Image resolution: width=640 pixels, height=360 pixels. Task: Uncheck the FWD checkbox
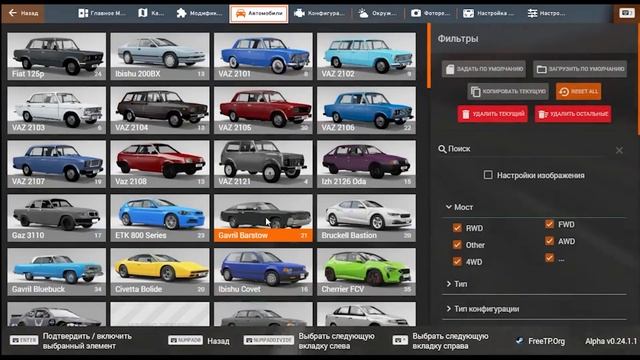(x=549, y=224)
